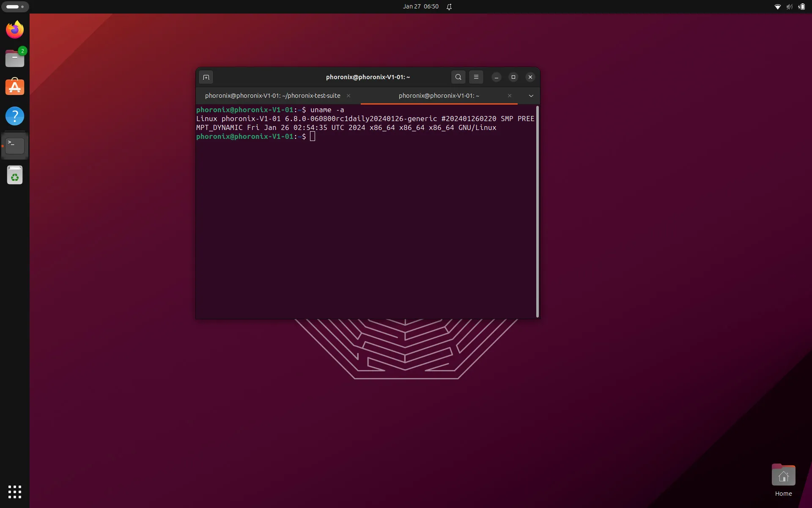Open the terminal hamburger menu

point(476,77)
